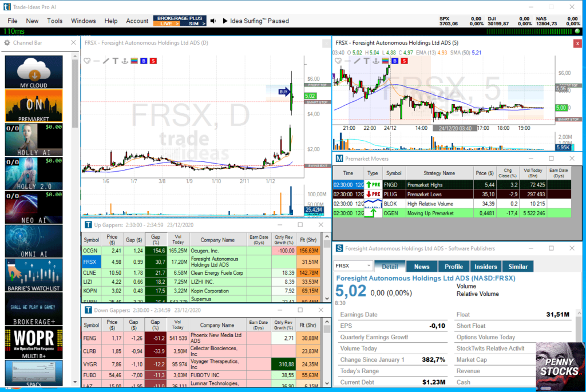Click the Up Gappers scrollbar down arrow
Image resolution: width=586 pixels, height=392 pixels.
click(x=327, y=299)
